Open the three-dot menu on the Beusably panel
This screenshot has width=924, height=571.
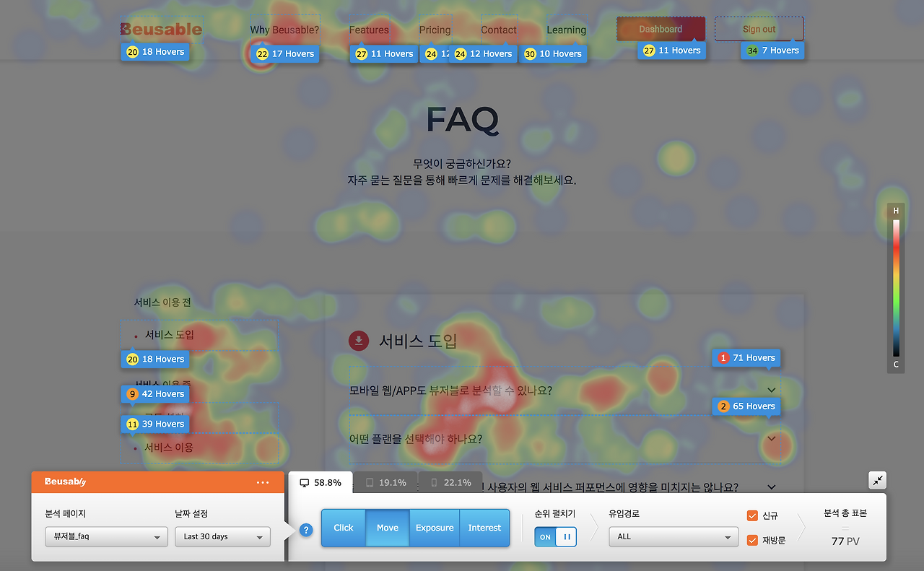click(x=262, y=482)
